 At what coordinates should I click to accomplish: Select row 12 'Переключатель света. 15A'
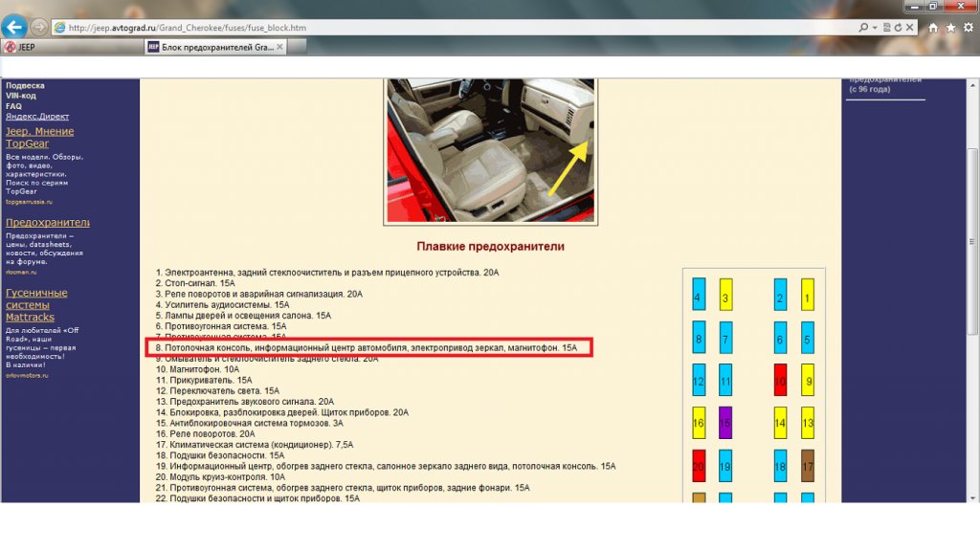[x=217, y=390]
